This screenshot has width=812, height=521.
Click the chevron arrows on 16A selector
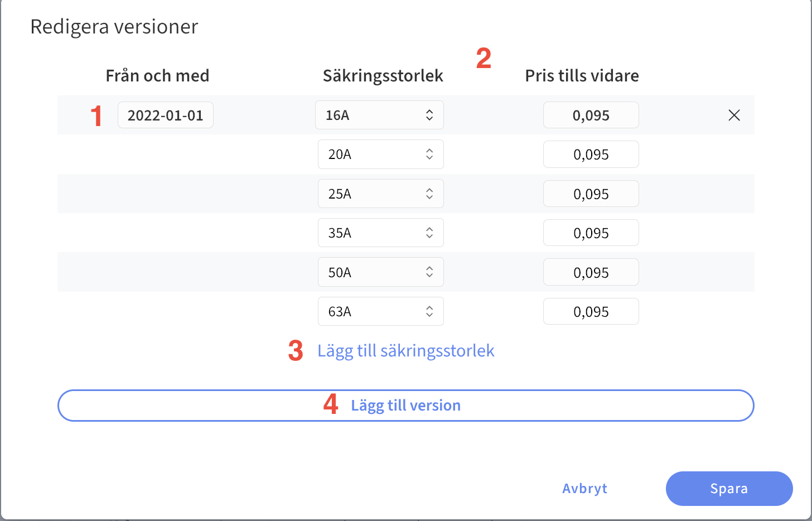[x=429, y=115]
